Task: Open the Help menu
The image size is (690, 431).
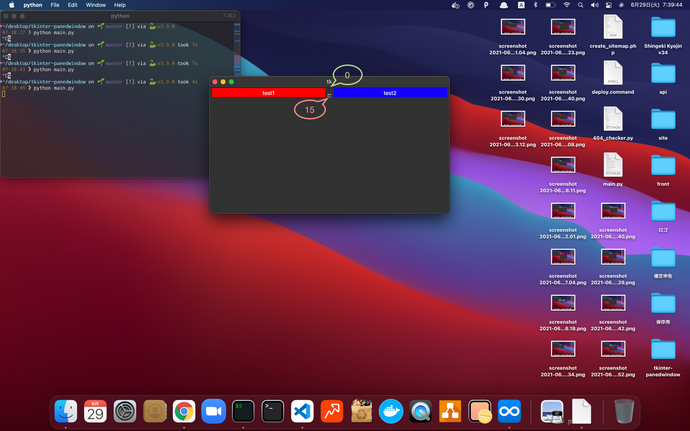Action: pos(120,5)
